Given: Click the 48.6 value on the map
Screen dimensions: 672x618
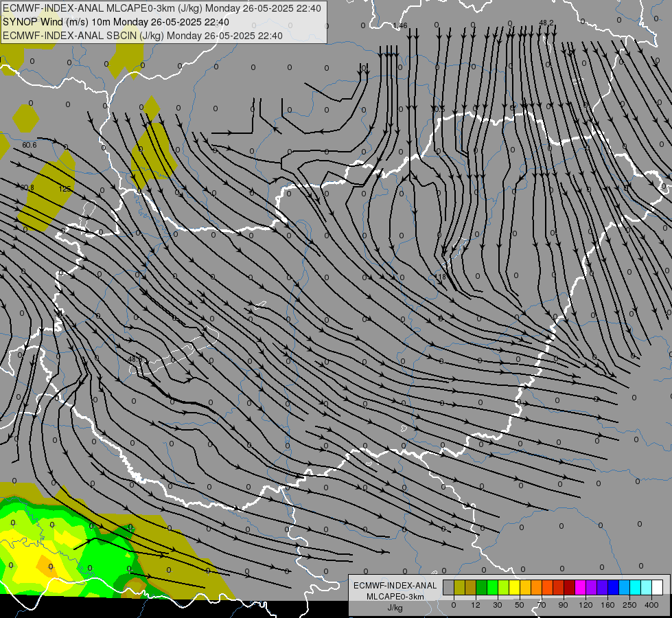Looking at the screenshot, I should pyautogui.click(x=135, y=359).
